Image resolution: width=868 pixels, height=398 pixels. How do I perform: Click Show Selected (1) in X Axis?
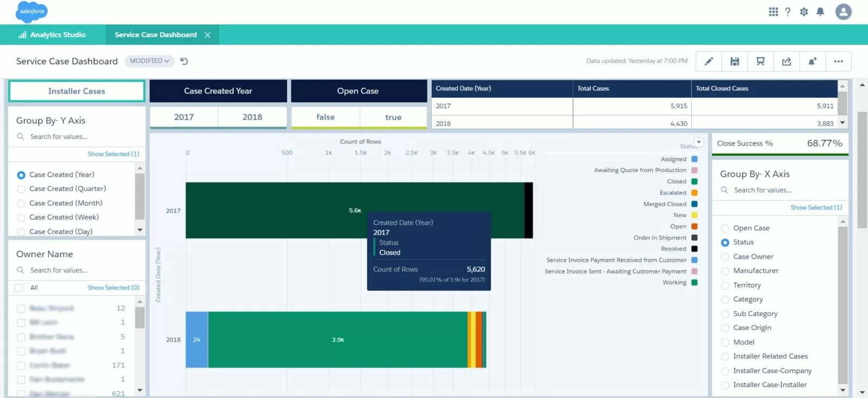(x=816, y=207)
